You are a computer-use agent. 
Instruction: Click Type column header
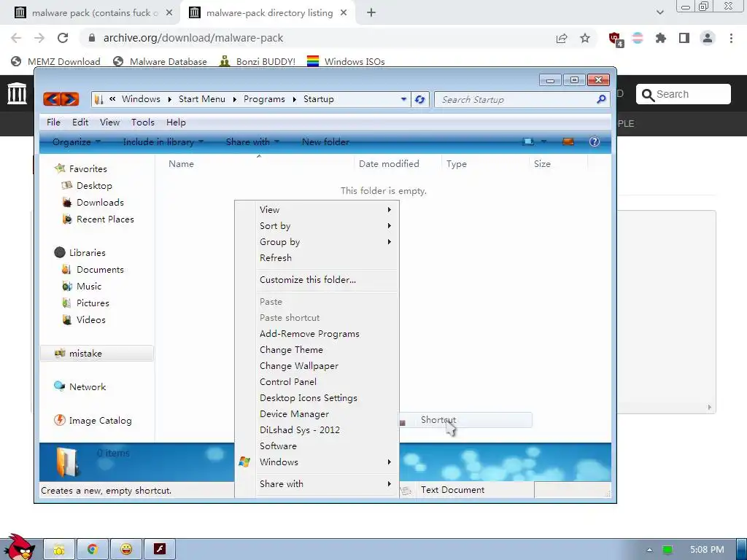click(x=485, y=164)
